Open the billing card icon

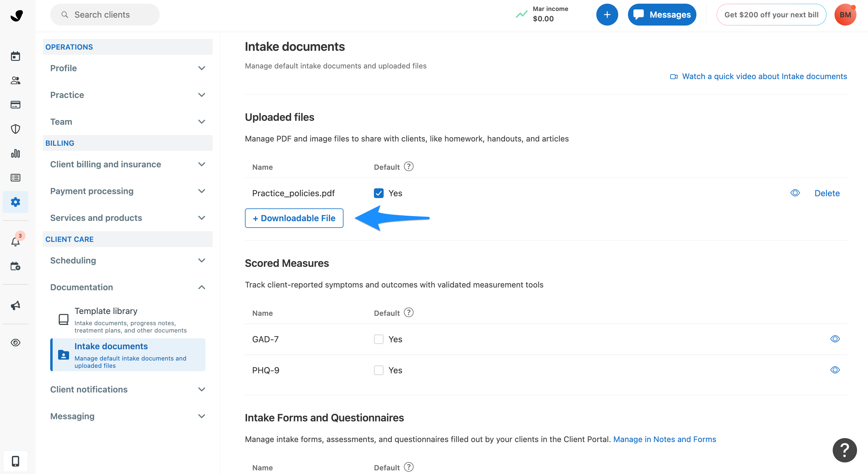point(16,105)
